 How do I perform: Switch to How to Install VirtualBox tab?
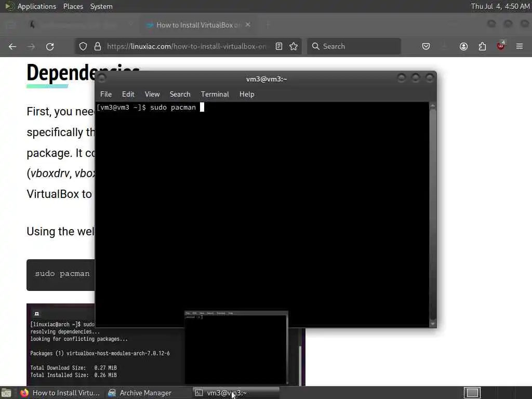(x=198, y=25)
